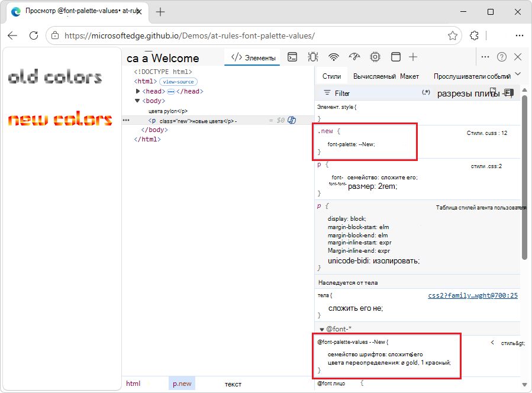Click Styles pane vertical scrollbar thumb
This screenshot has width=532, height=393.
coord(524,178)
